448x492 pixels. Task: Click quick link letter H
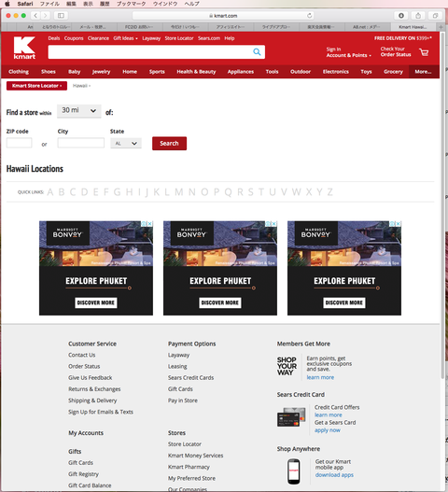coord(129,191)
